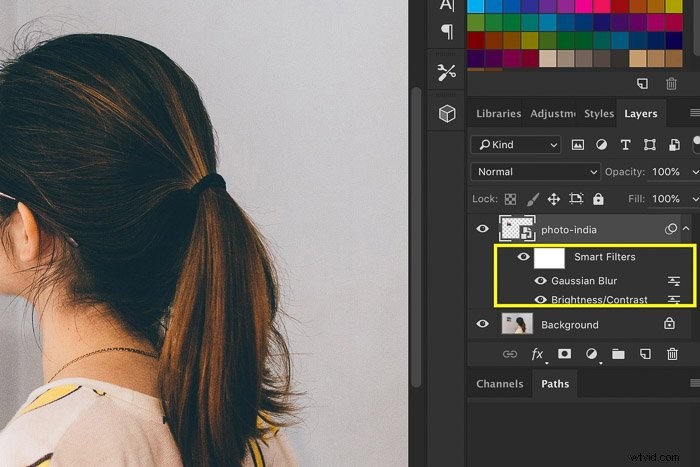Open Brightness/Contrast blending options icon
The height and width of the screenshot is (467, 700).
tap(674, 300)
